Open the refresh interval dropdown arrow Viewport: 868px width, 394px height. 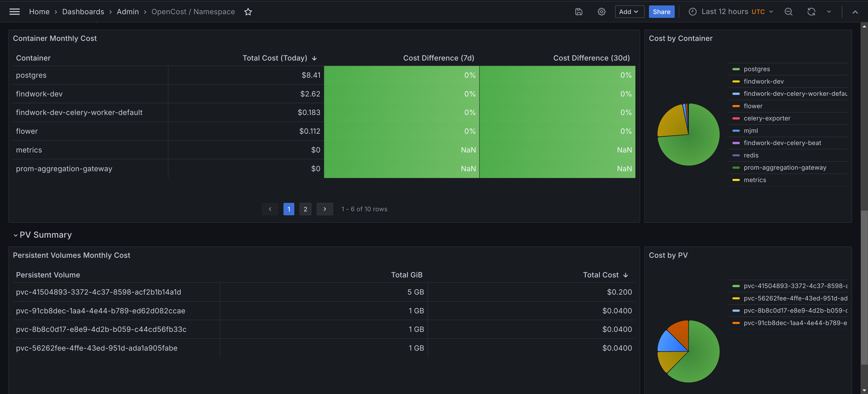pos(829,12)
